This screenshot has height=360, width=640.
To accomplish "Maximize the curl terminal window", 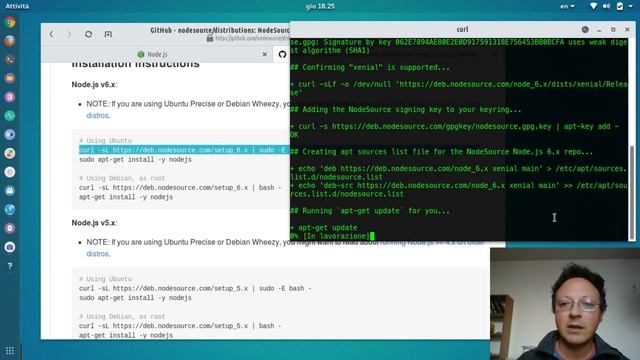I will [613, 29].
